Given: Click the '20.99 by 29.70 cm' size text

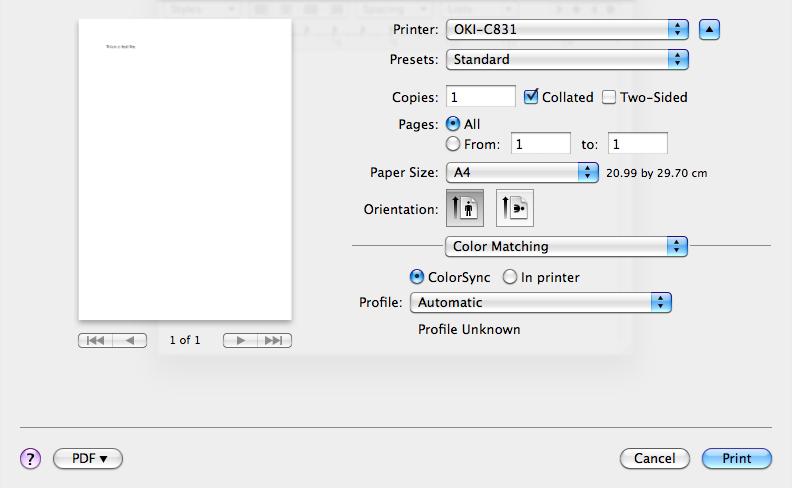Looking at the screenshot, I should [x=656, y=173].
